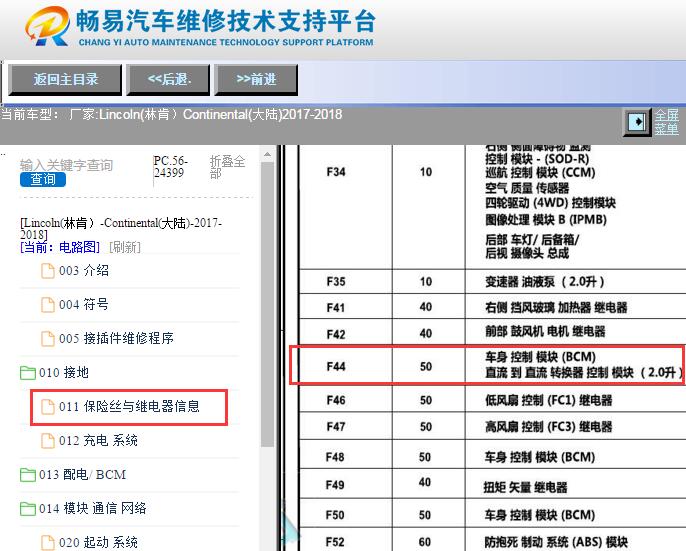
Task: Click 扭矩 矢量 继电器 text
Action: point(525,487)
